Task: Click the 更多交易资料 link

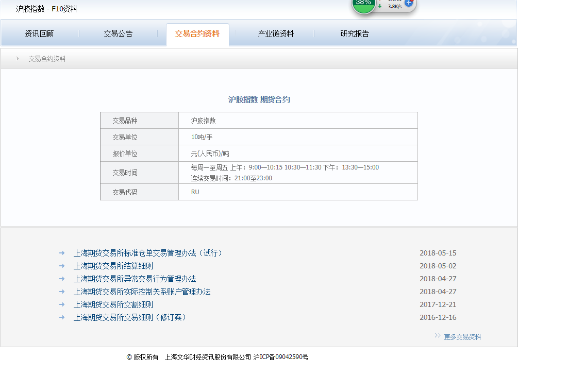Action: pos(462,337)
